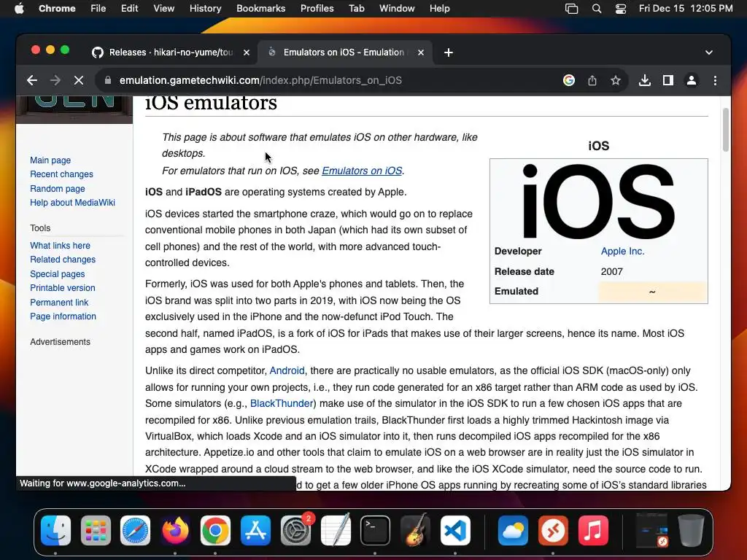Open What links here link
This screenshot has width=747, height=560.
tap(60, 246)
